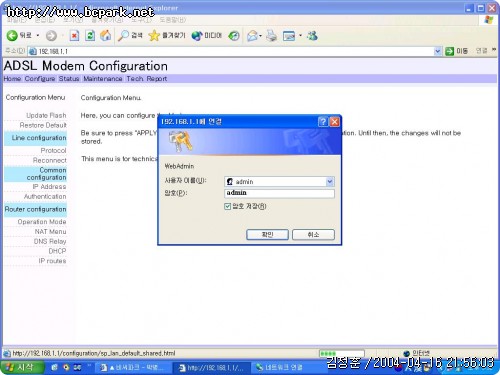
Task: Open the History clock icon
Action: click(x=234, y=35)
